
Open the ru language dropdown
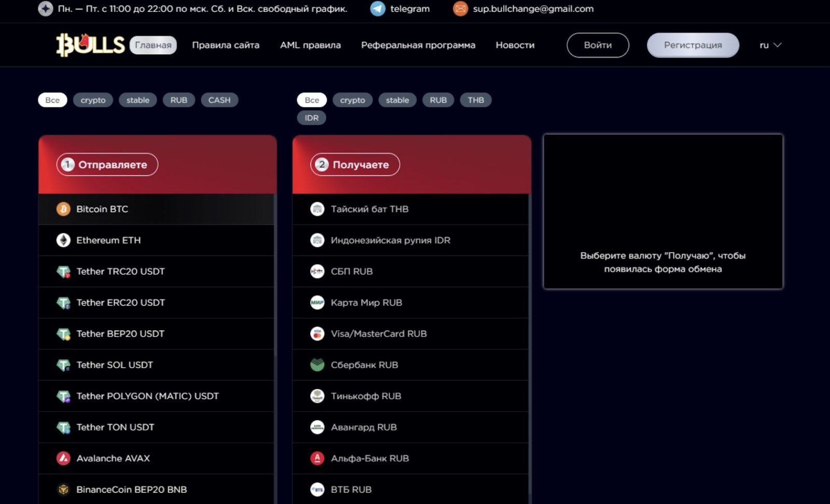[770, 45]
